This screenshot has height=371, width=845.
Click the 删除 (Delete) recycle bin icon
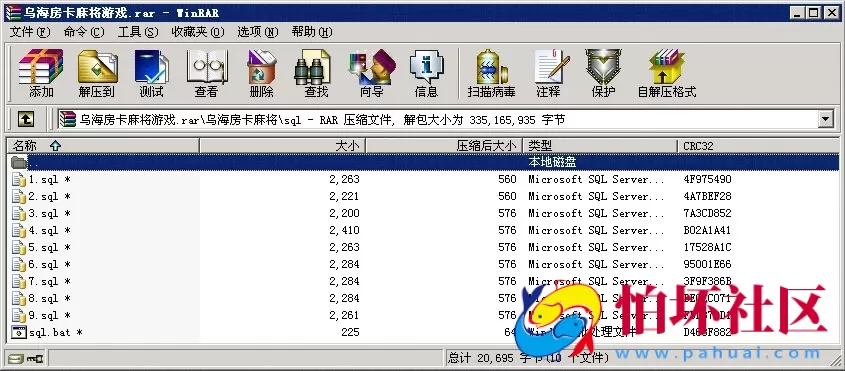tap(261, 73)
